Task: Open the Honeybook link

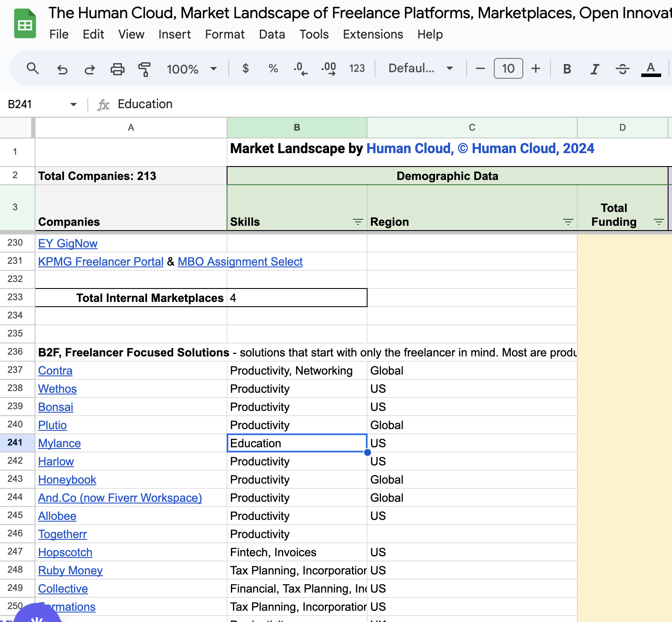Action: [67, 480]
